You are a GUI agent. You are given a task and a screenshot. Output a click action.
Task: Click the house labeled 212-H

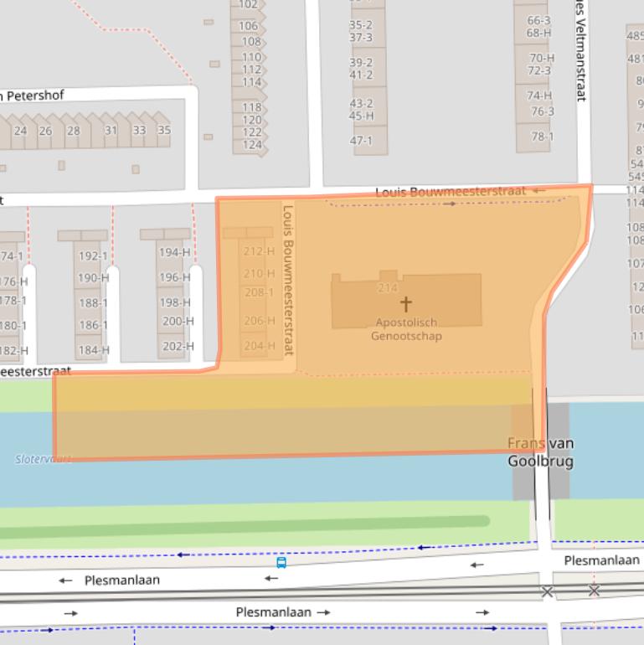pyautogui.click(x=259, y=251)
